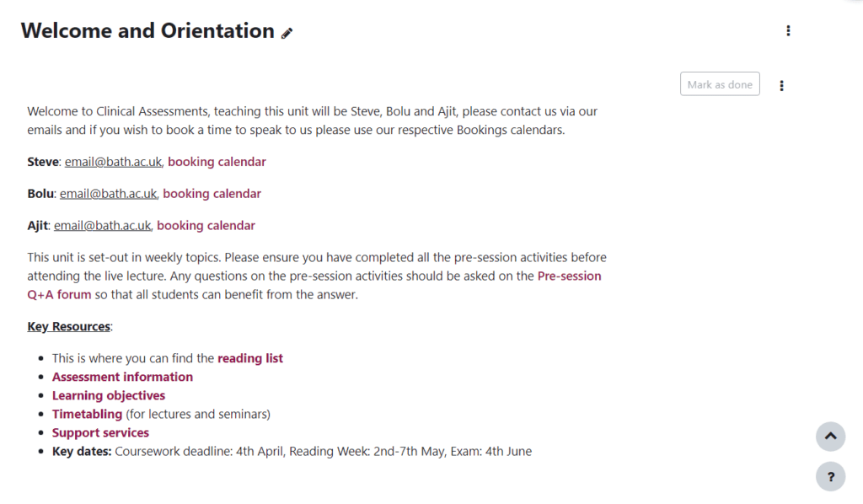Toggle the Mark as done button
Viewport: 863px width, 504px height.
pyautogui.click(x=720, y=84)
